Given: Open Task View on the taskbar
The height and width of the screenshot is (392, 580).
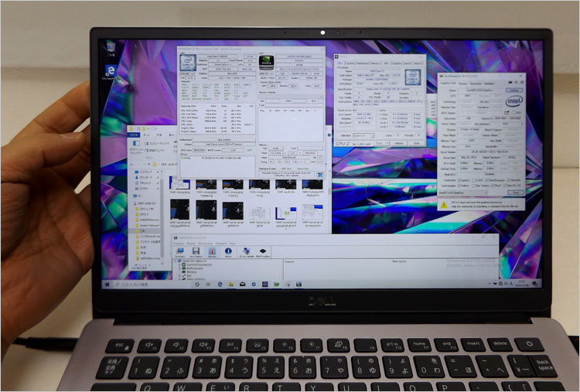Looking at the screenshot, I should pyautogui.click(x=208, y=285).
